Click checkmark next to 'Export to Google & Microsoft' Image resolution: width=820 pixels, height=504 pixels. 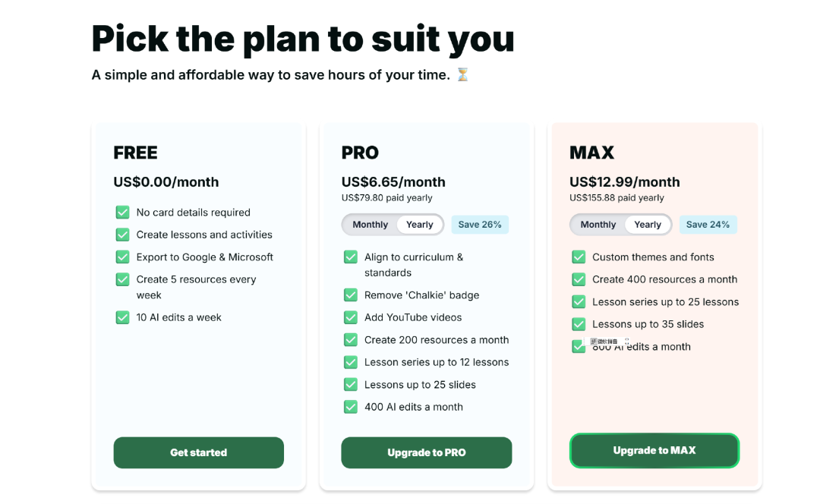pyautogui.click(x=122, y=257)
